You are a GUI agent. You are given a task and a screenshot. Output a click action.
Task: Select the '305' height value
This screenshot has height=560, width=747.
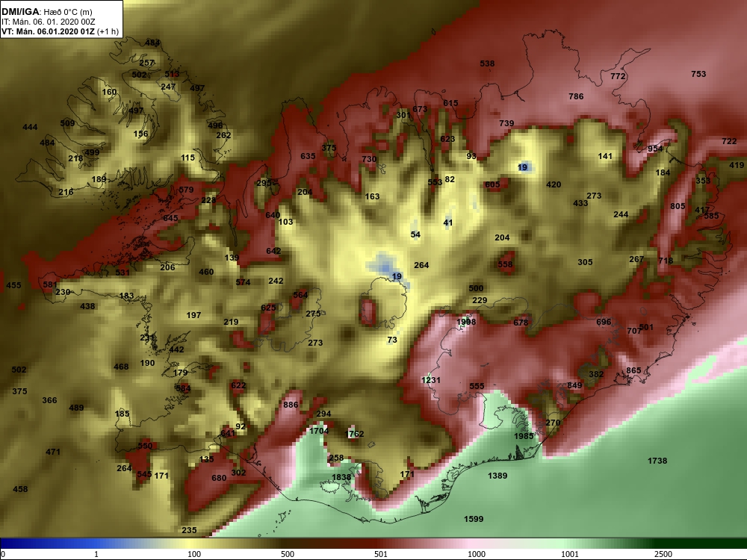tap(585, 262)
